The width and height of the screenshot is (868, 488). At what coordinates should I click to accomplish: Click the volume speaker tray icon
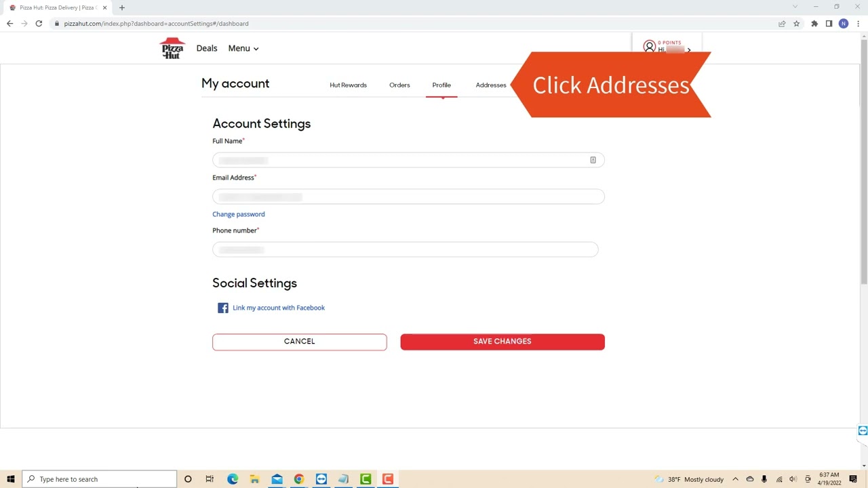[x=793, y=479]
